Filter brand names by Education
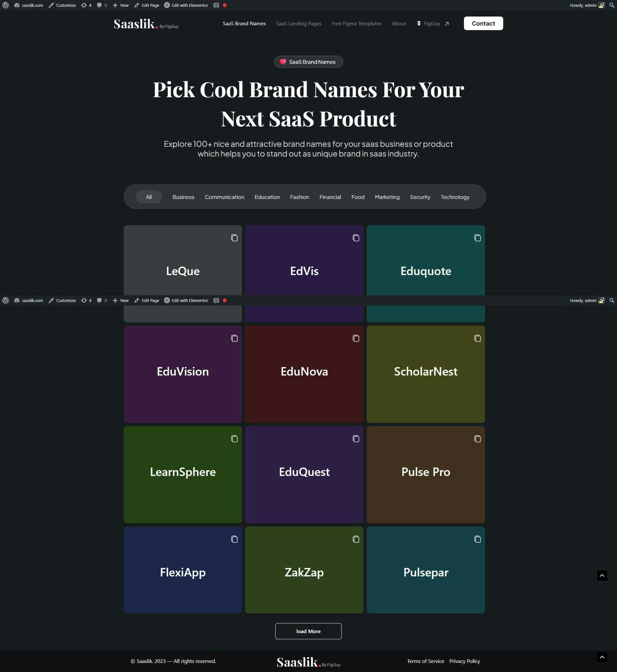 point(267,197)
